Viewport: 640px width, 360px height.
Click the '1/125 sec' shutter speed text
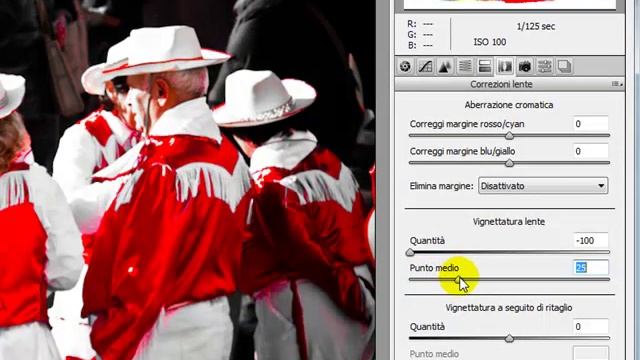[536, 27]
